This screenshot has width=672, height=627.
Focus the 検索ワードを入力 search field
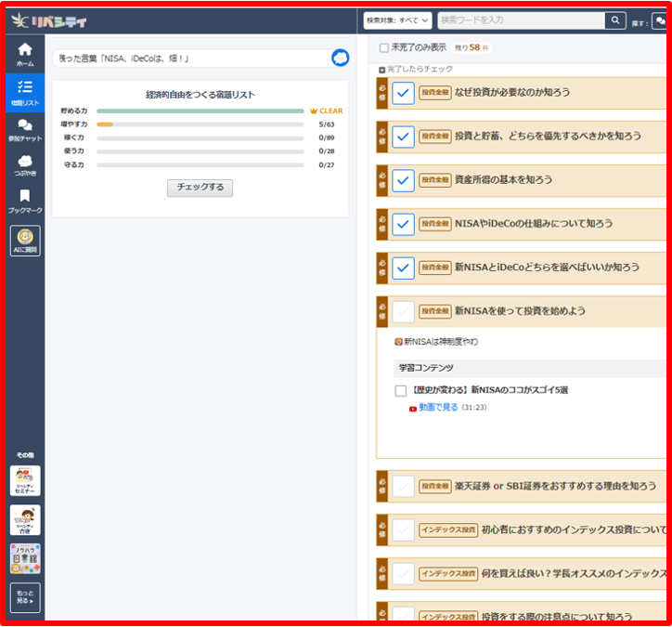tap(520, 20)
